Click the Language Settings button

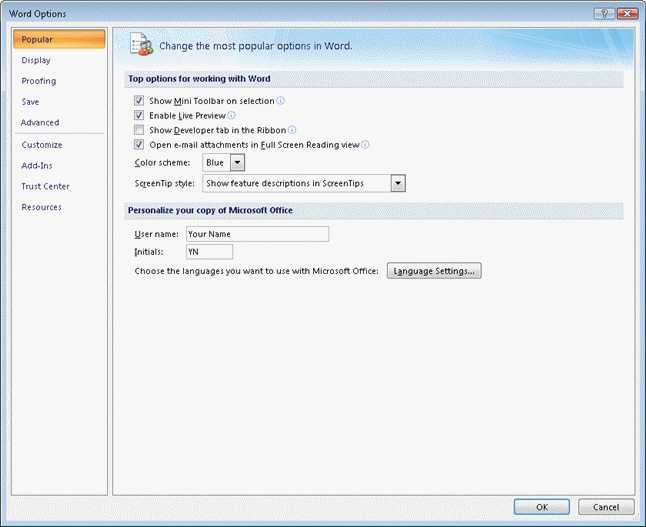click(434, 271)
